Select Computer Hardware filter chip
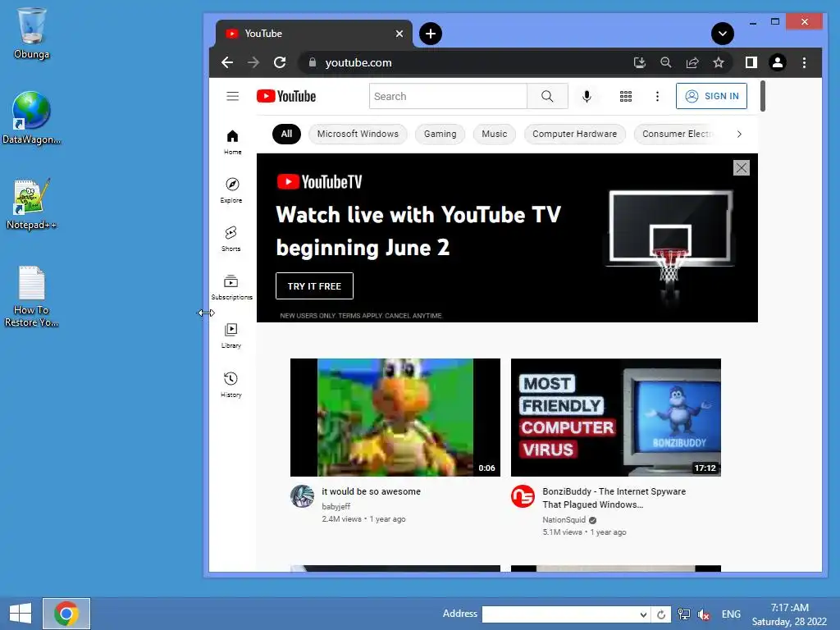Screen dimensions: 840x630 coord(574,134)
